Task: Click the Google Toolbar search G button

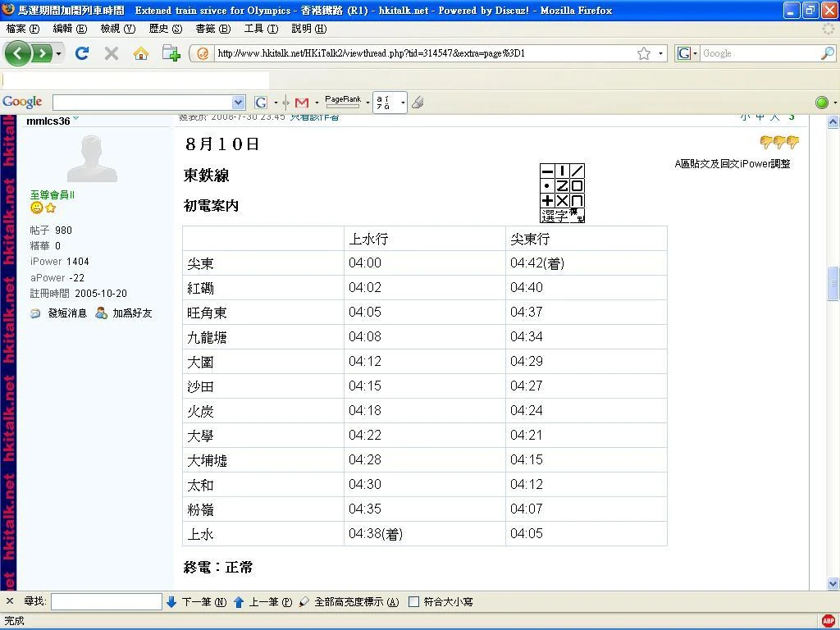Action: 261,103
